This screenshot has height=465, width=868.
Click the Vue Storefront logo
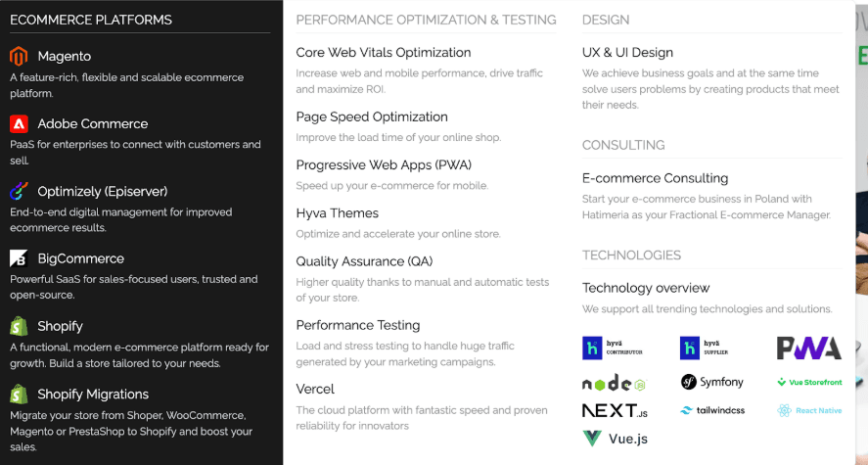click(808, 382)
